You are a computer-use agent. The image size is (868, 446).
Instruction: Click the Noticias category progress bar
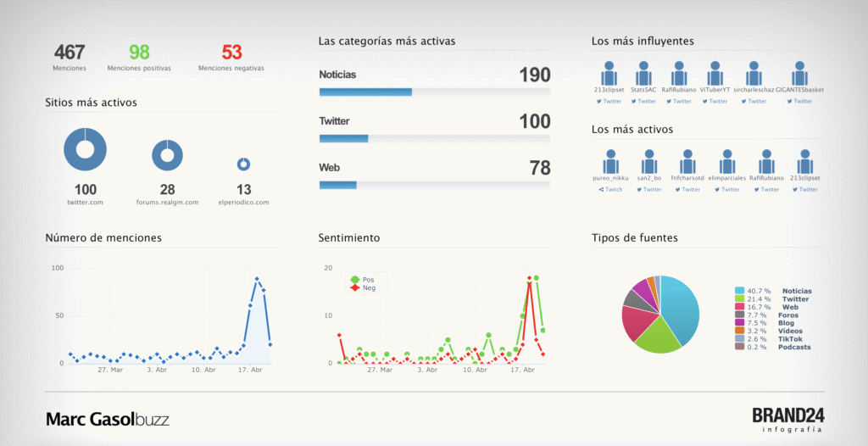(434, 92)
